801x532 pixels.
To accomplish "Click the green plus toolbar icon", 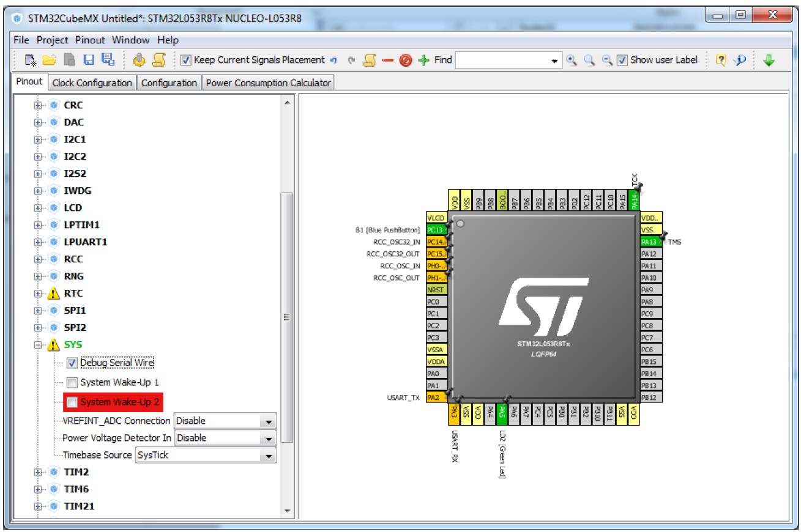I will coord(424,60).
